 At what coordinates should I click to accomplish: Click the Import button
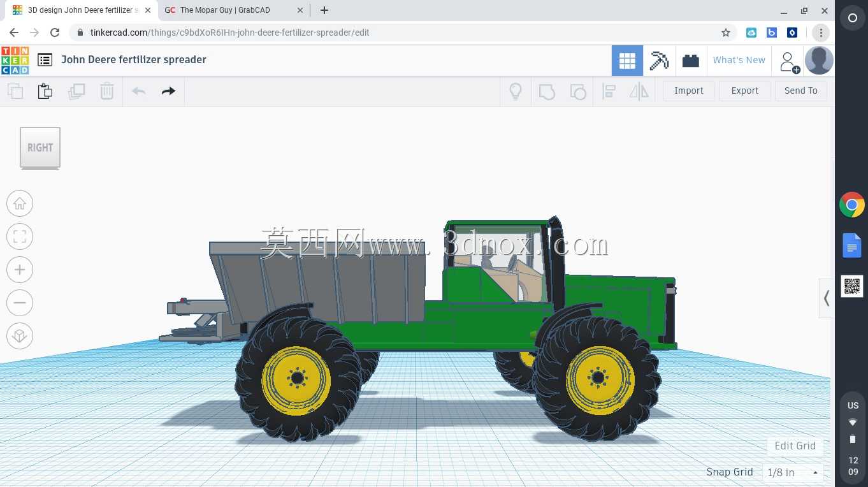(x=689, y=91)
